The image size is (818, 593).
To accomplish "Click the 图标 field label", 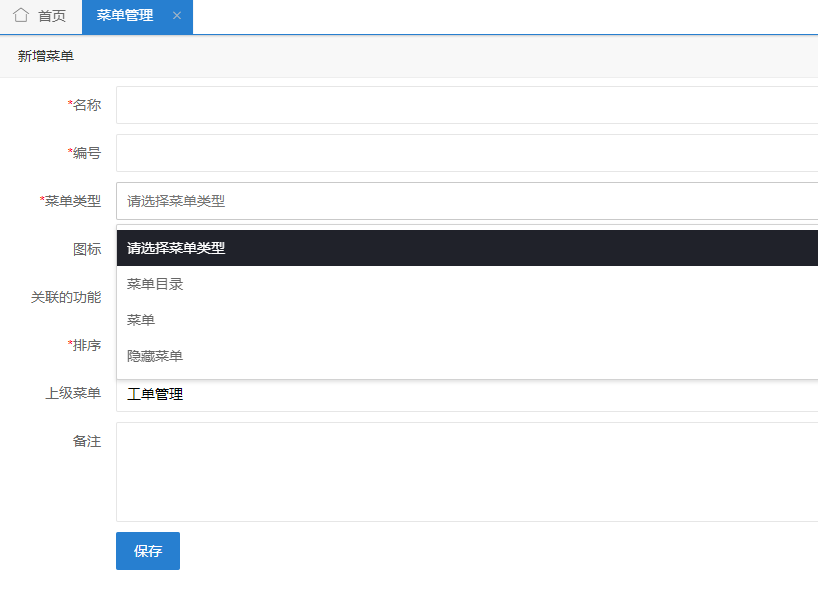I will coord(87,249).
